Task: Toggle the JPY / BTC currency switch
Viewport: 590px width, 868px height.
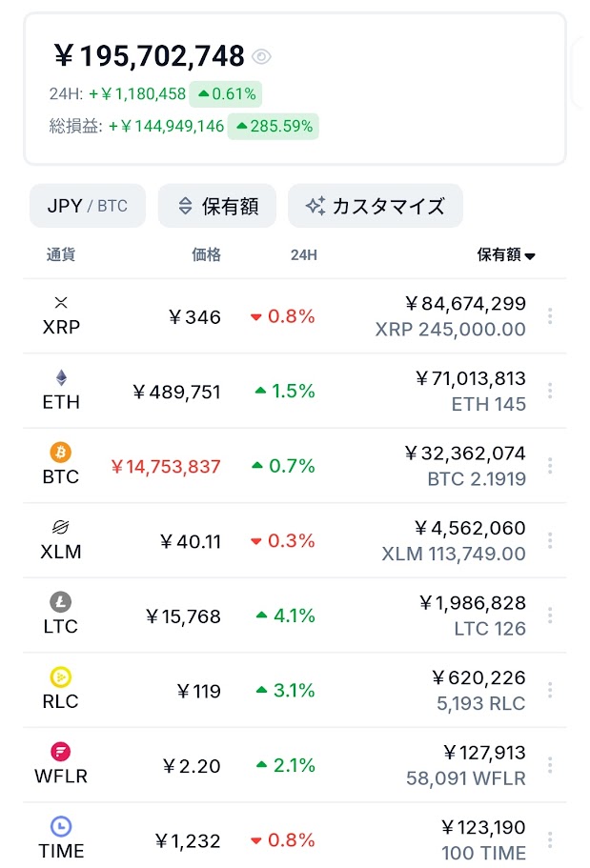Action: point(88,206)
